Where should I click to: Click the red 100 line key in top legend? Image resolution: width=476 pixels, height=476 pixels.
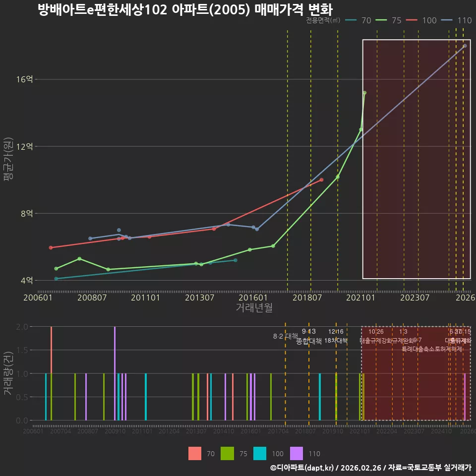412,20
